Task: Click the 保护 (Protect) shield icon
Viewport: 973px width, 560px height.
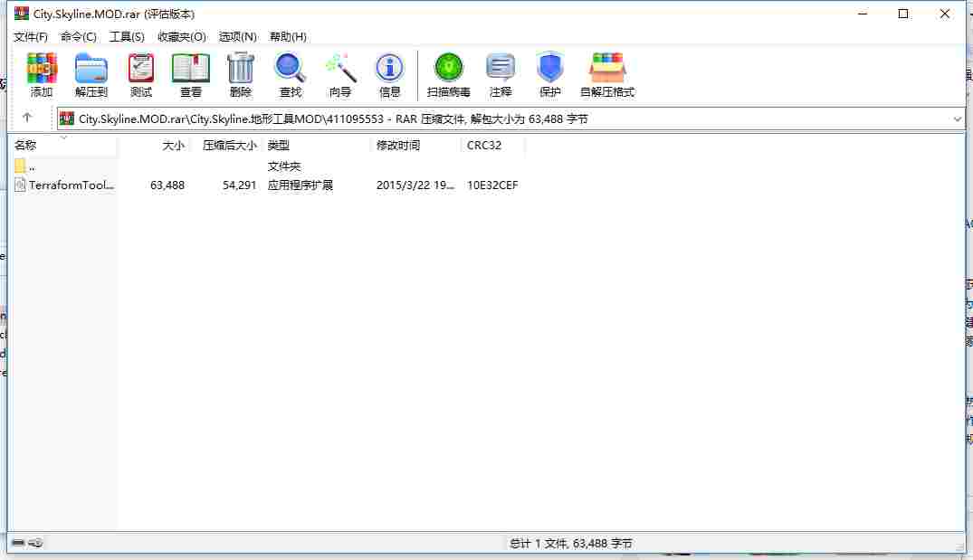Action: pos(549,68)
